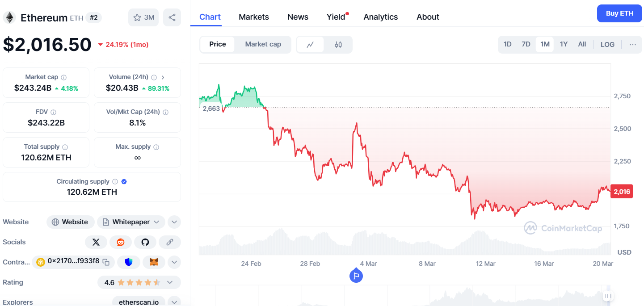Enable LOG scale on chart
Screen dimensions: 644x306
click(607, 44)
